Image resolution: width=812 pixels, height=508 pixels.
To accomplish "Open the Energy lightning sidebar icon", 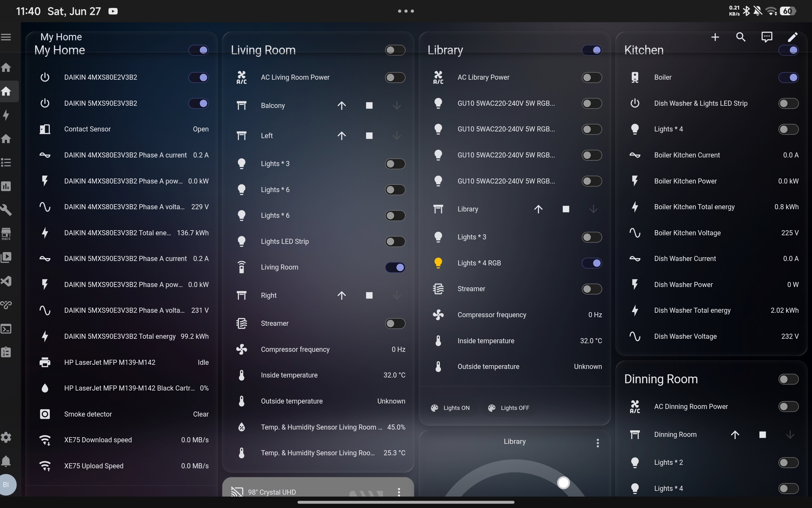I will [x=6, y=115].
